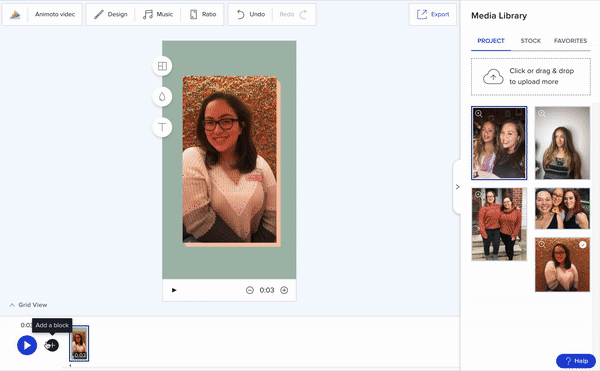Undo the last action

(251, 15)
